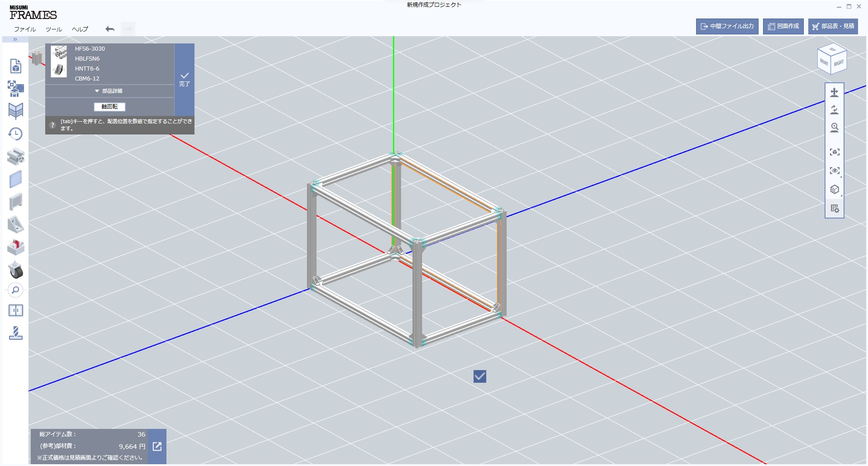Choose the corner bracket parts icon
This screenshot has width=868, height=466.
pos(15,224)
